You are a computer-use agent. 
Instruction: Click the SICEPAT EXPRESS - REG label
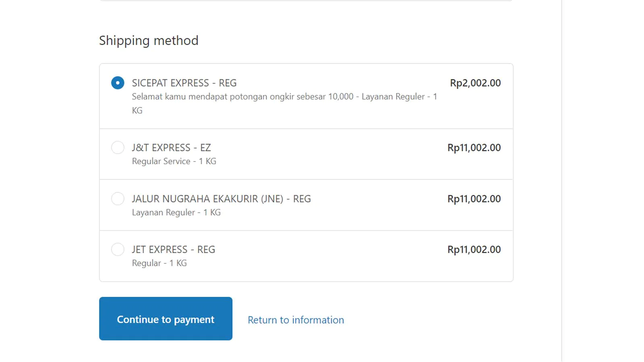[x=184, y=83]
